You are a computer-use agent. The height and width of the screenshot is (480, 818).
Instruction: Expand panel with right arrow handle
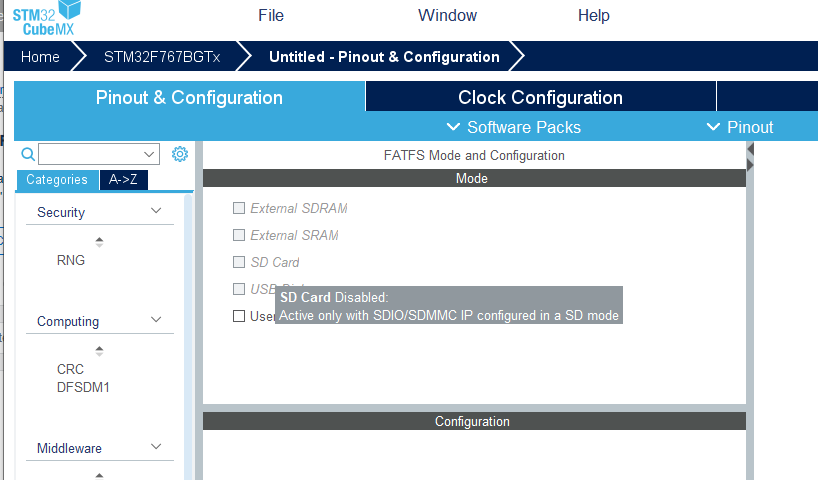(750, 165)
